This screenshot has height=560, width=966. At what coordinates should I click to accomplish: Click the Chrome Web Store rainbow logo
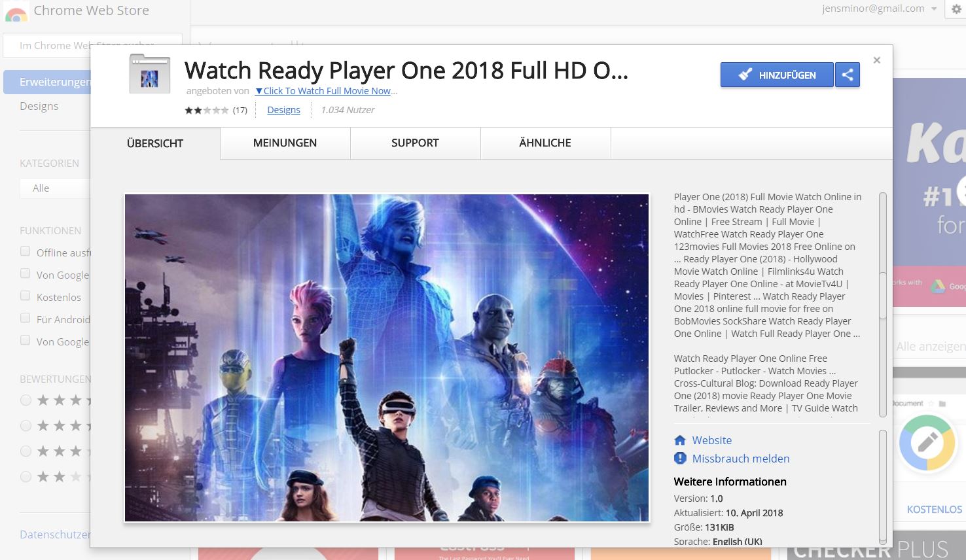16,12
